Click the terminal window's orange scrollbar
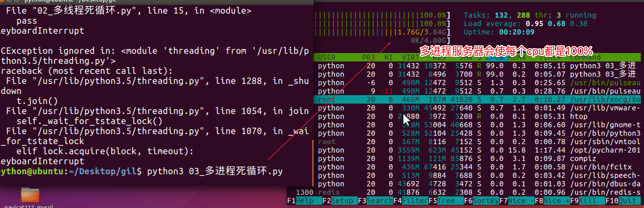The height and width of the screenshot is (208, 644). 313,163
